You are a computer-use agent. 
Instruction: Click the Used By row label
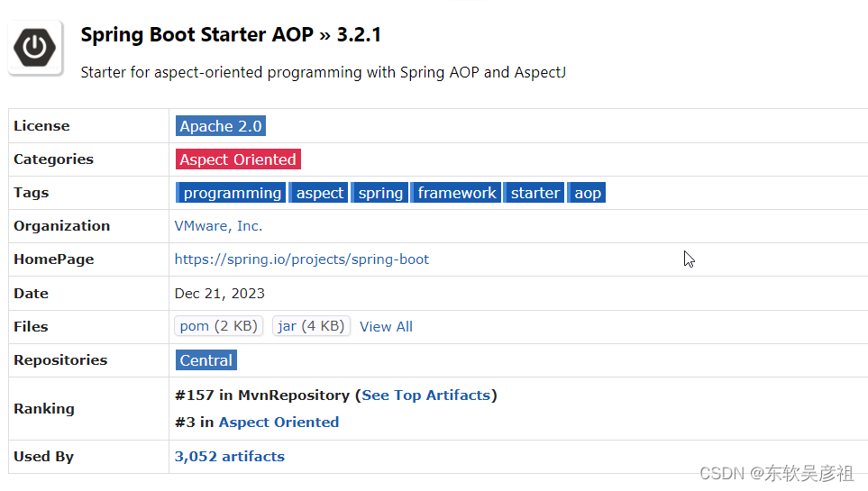pos(44,457)
